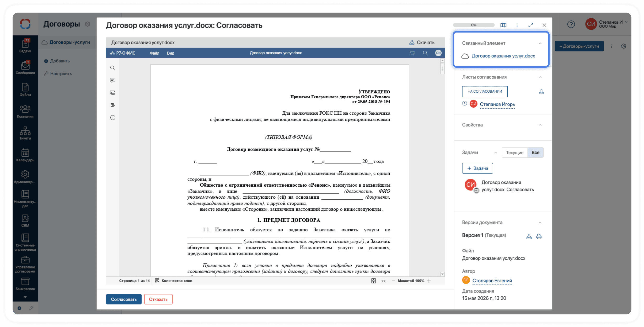This screenshot has height=327, width=644.
Task: Expand the dialog to full screen
Action: point(531,25)
